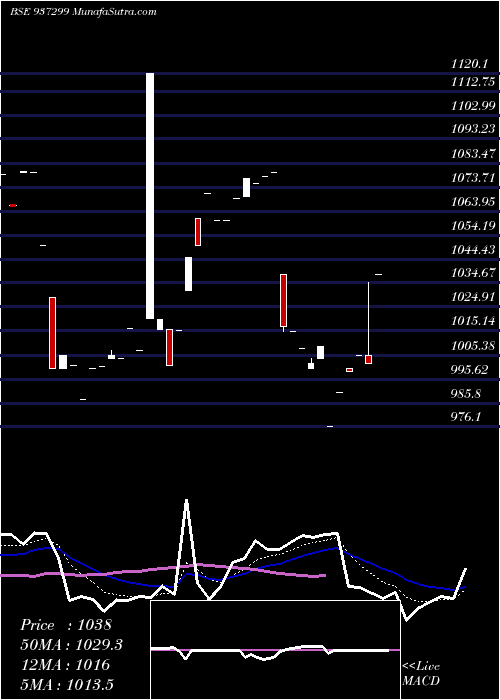Click the 1102.99 price label
The height and width of the screenshot is (700, 500).
(x=473, y=106)
